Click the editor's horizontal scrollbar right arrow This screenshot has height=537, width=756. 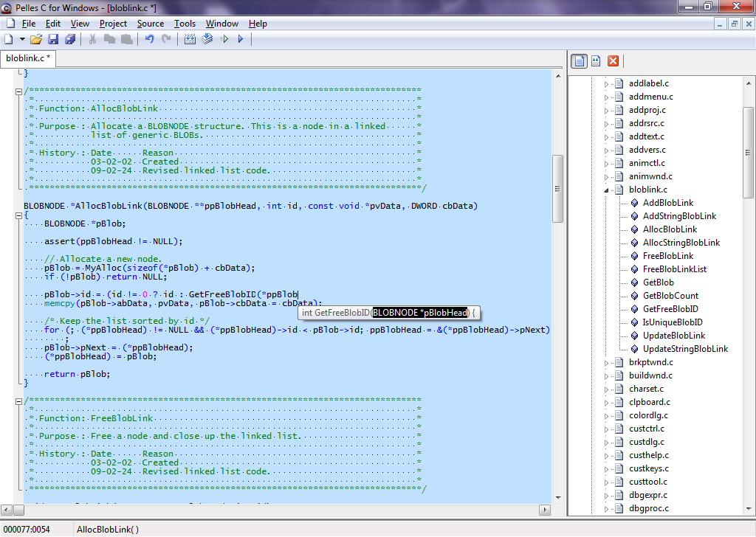click(x=545, y=510)
